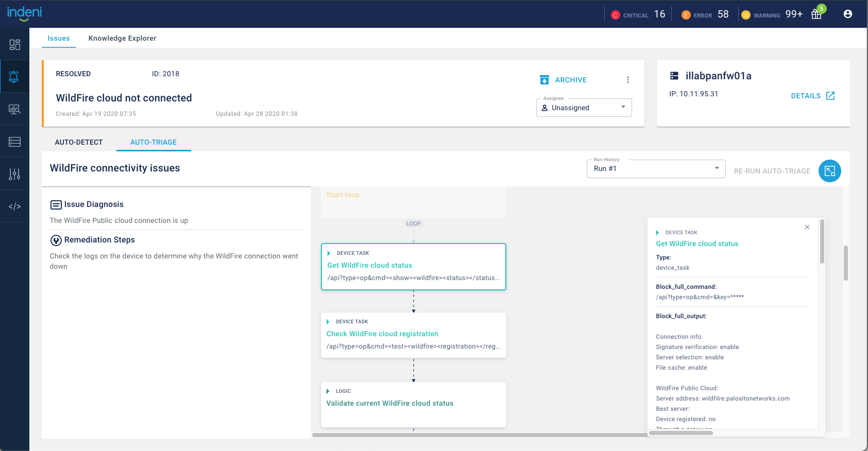Click the Remediation Steps icon
Image resolution: width=868 pixels, height=451 pixels.
click(56, 240)
